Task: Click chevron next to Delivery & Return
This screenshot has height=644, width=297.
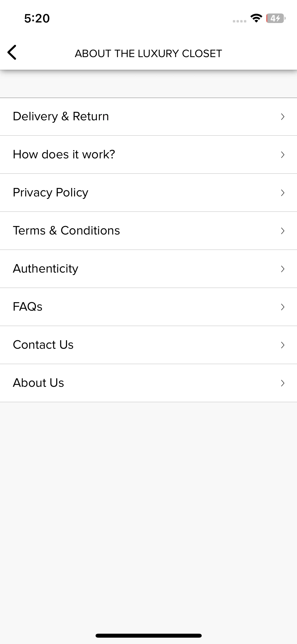Action: point(283,117)
